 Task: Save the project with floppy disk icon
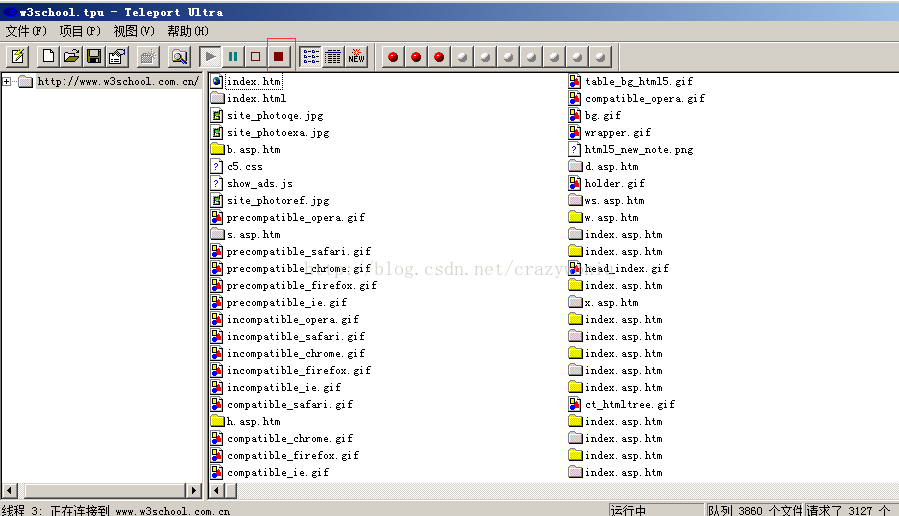[94, 56]
